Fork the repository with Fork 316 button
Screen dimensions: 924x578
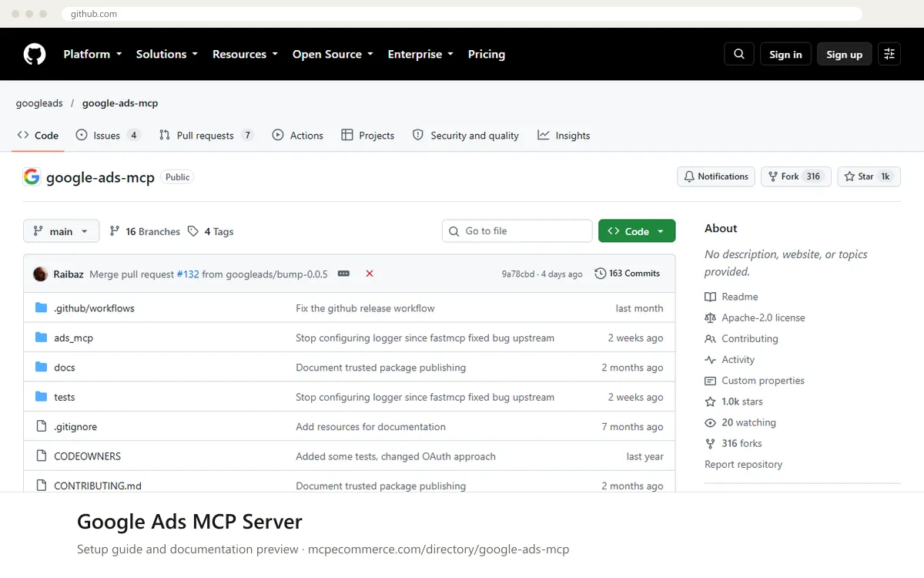pos(795,176)
